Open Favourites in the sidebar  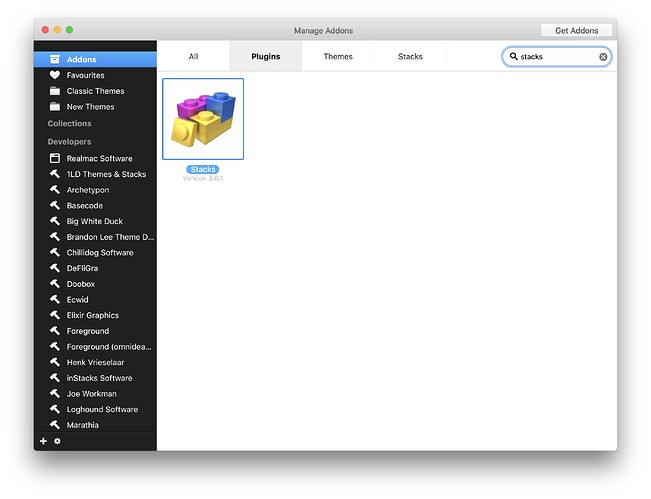point(95,75)
